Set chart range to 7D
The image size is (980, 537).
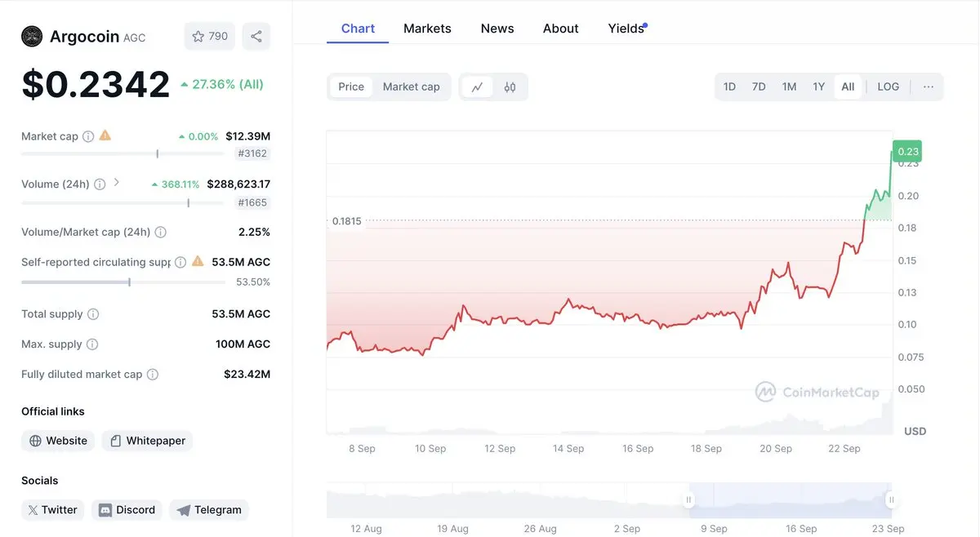(x=759, y=87)
